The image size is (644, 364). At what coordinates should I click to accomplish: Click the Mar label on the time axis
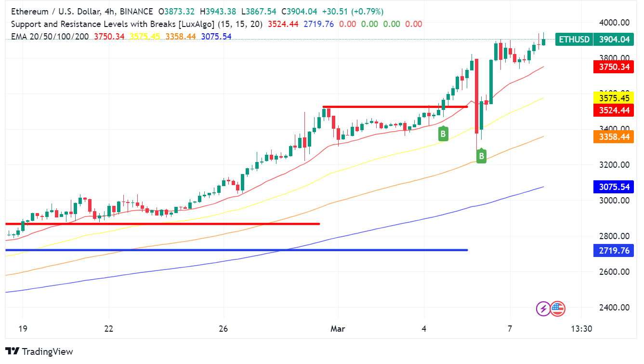(x=338, y=328)
